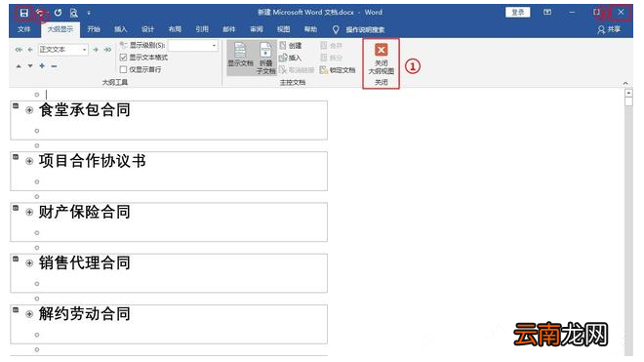Click the heading text 解约劳动合同

point(85,314)
